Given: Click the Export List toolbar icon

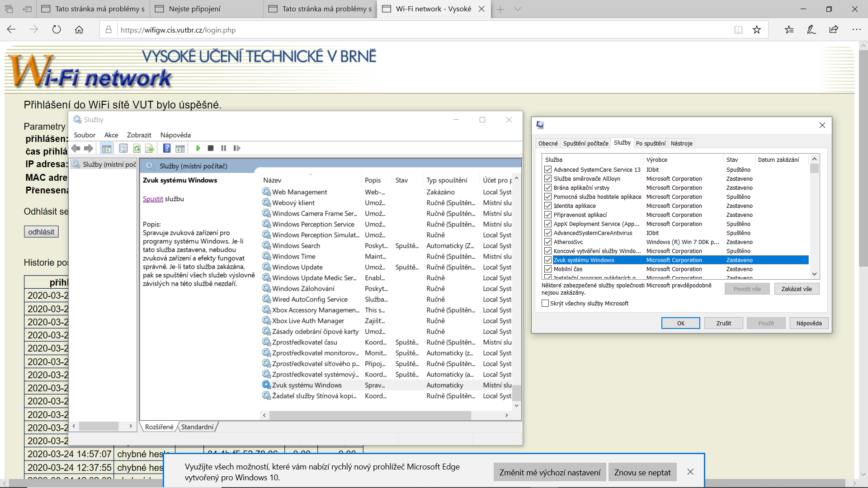Looking at the screenshot, I should [x=150, y=148].
